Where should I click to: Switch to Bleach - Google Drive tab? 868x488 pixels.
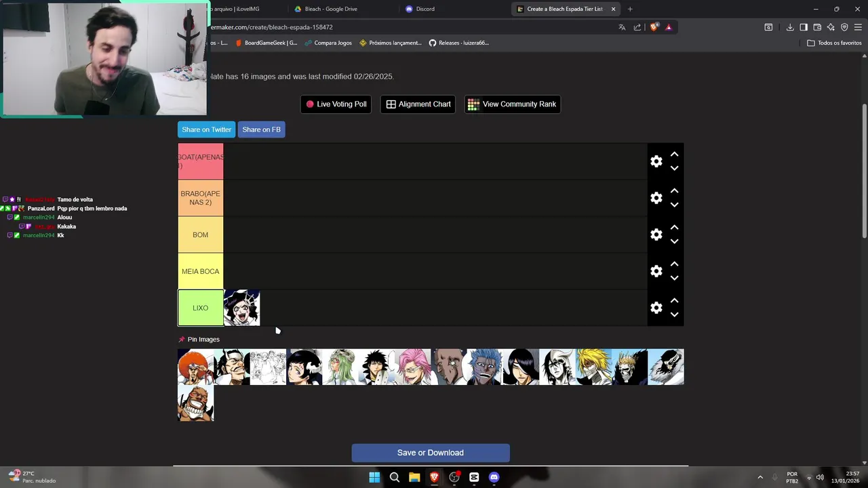(x=331, y=9)
